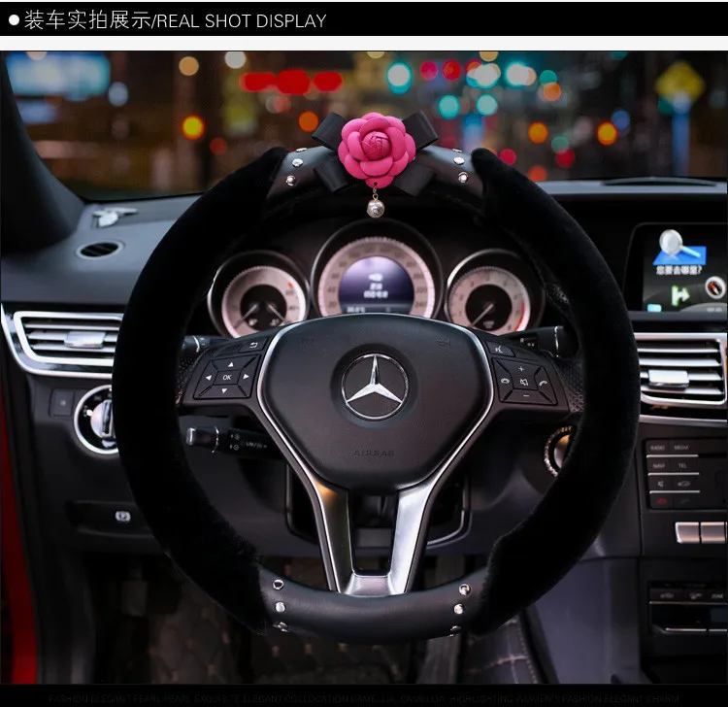The width and height of the screenshot is (728, 707).
Task: Tap the compass icon on the navigation screen
Action: [x=714, y=286]
